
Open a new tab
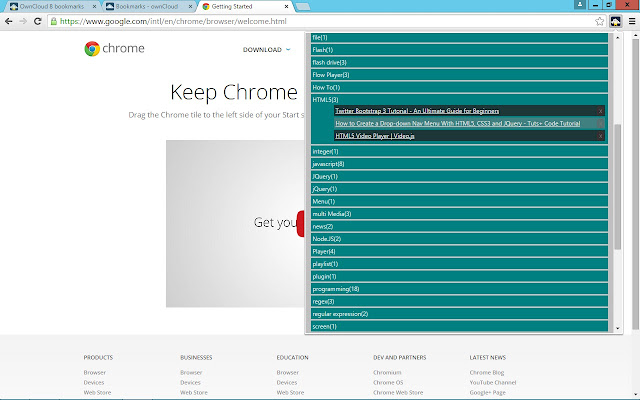(x=302, y=7)
